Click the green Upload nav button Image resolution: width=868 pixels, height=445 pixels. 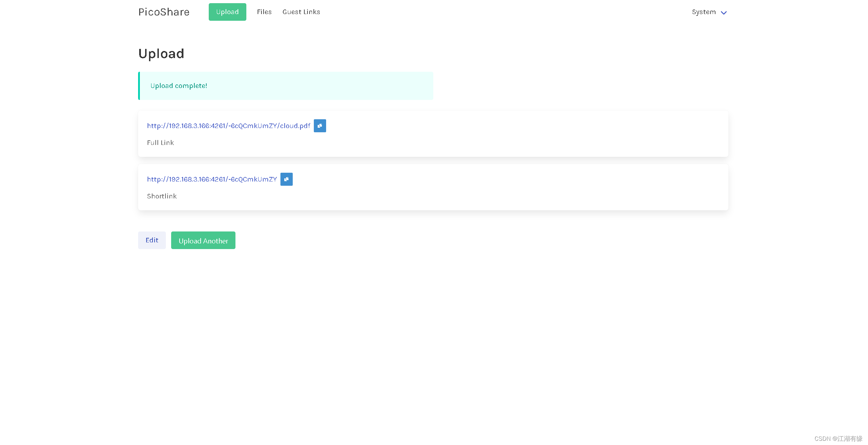point(227,12)
